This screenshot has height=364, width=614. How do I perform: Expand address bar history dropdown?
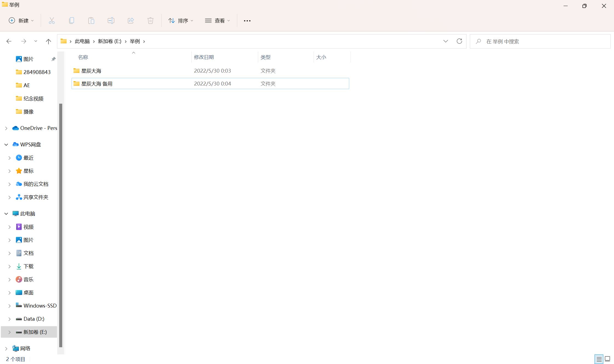(x=446, y=41)
